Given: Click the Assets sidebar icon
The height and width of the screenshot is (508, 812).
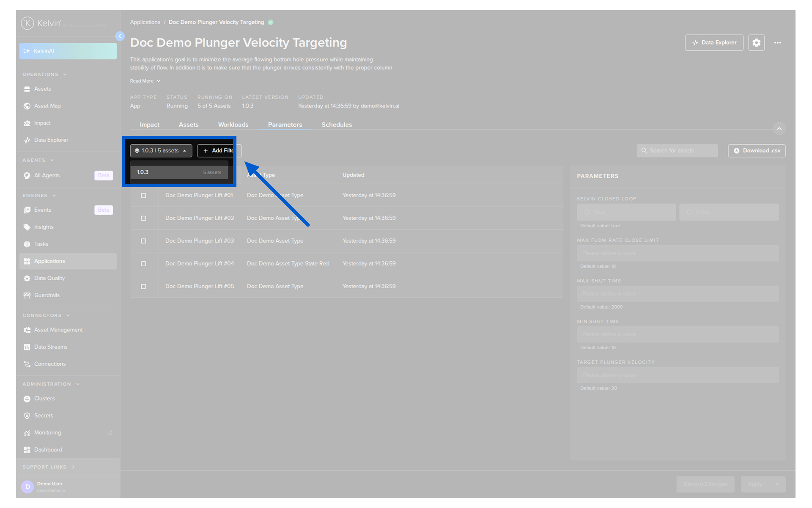Looking at the screenshot, I should pyautogui.click(x=27, y=89).
